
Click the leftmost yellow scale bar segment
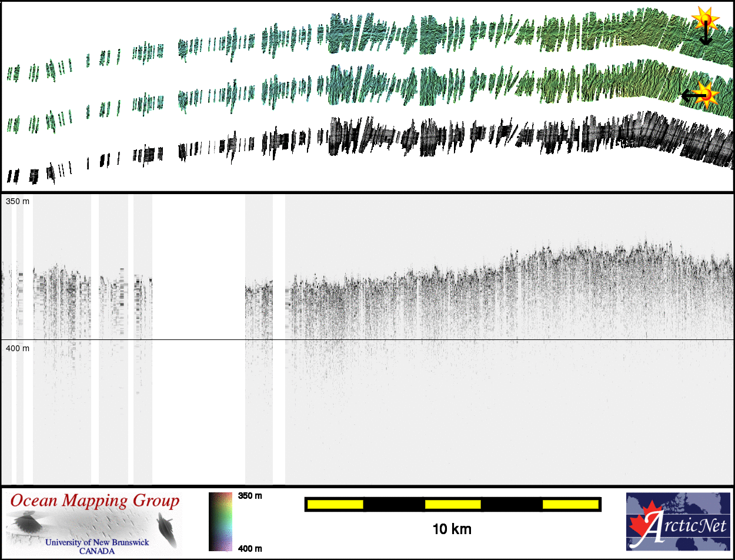click(x=335, y=504)
